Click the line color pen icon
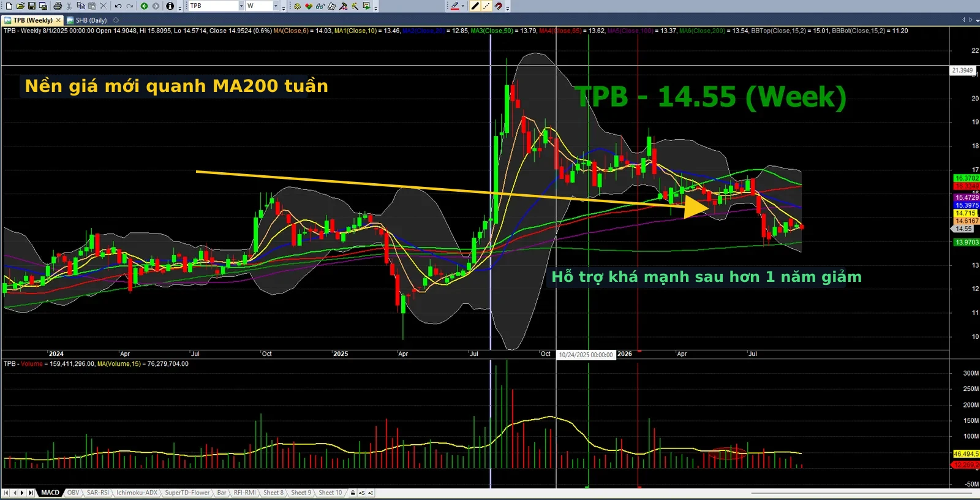 point(454,6)
